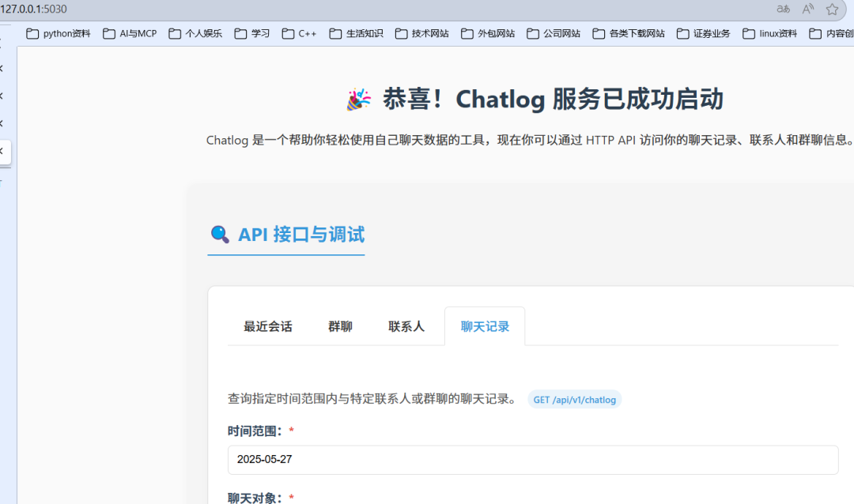
Task: Click the translate page icon in address bar
Action: (x=783, y=9)
